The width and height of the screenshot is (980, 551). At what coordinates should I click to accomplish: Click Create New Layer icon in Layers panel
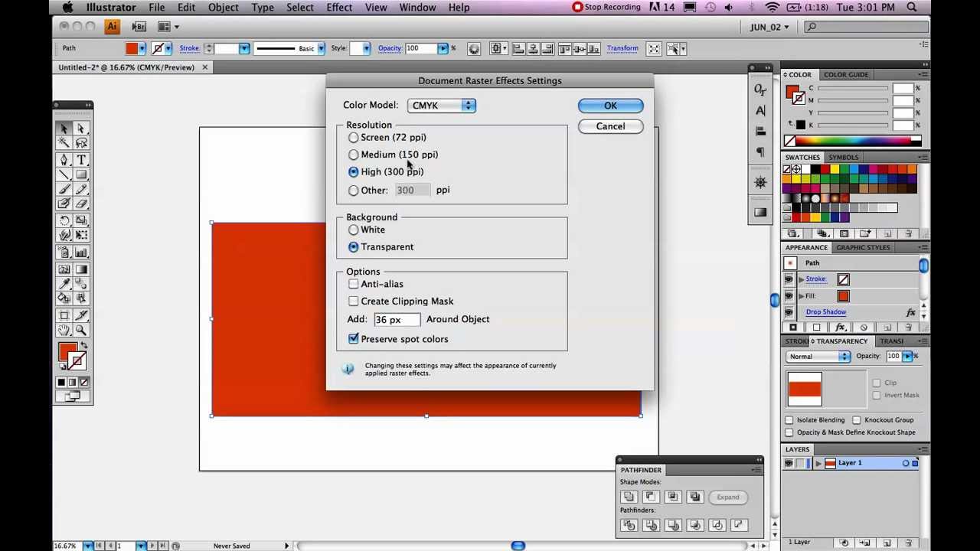pyautogui.click(x=887, y=542)
